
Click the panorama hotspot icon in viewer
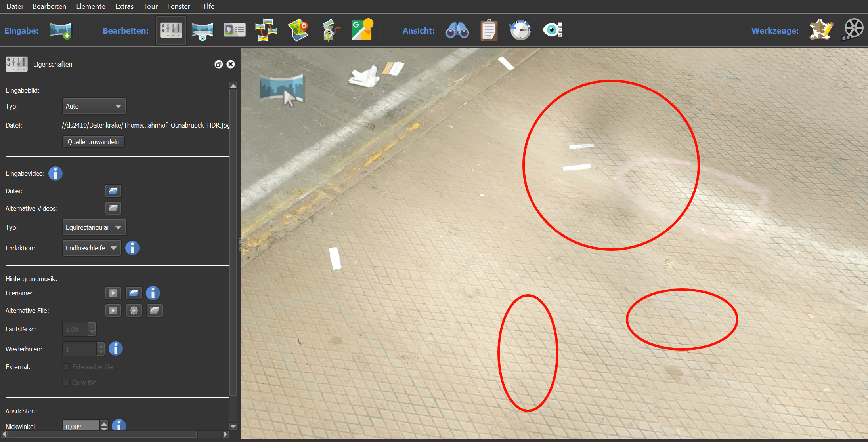click(282, 90)
